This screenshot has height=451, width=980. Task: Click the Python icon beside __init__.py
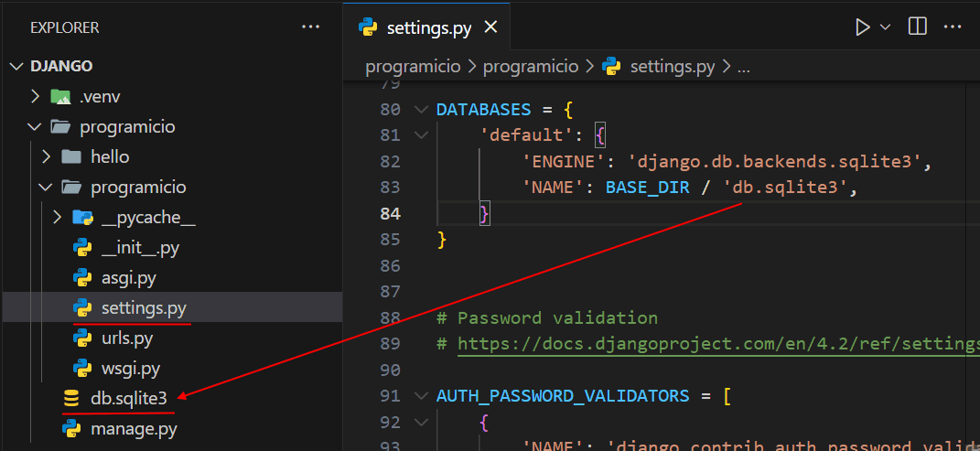[82, 248]
